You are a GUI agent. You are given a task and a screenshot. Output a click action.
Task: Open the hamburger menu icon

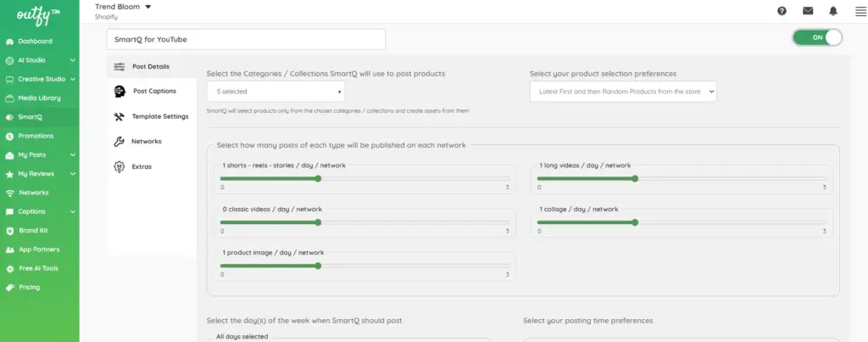pyautogui.click(x=860, y=11)
